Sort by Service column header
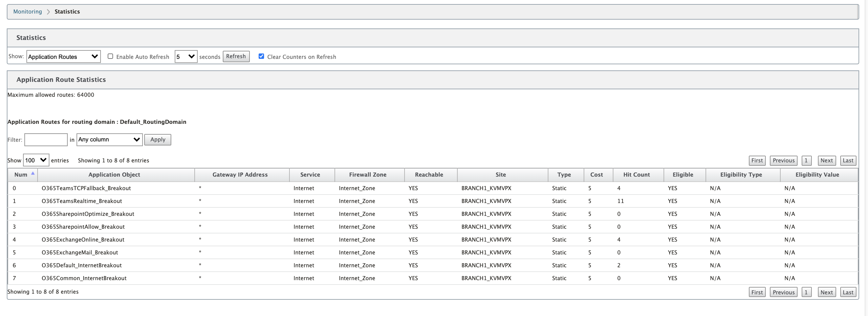 (312, 175)
